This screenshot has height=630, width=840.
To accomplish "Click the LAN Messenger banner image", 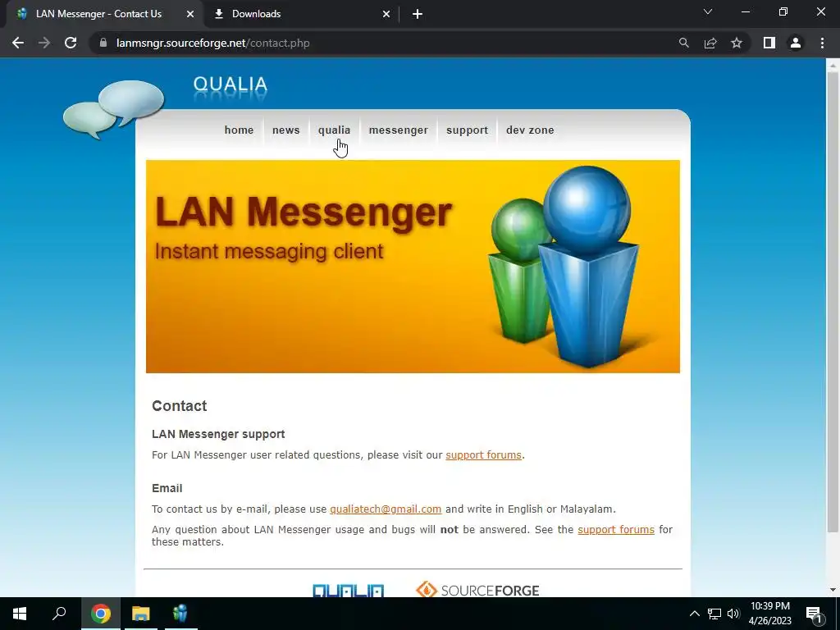I will [x=413, y=267].
